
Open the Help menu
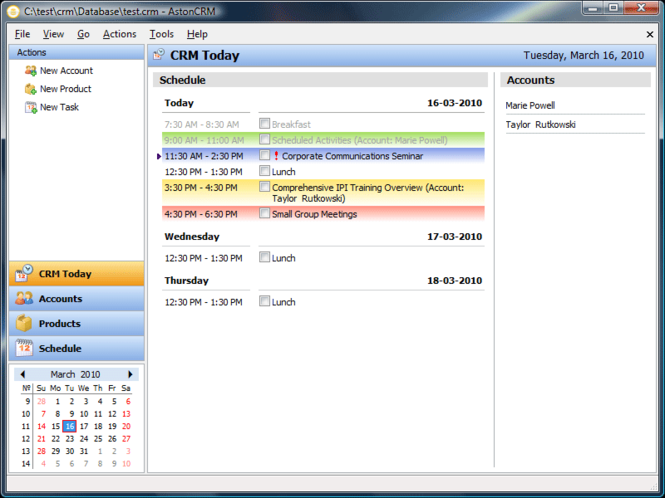[x=197, y=34]
